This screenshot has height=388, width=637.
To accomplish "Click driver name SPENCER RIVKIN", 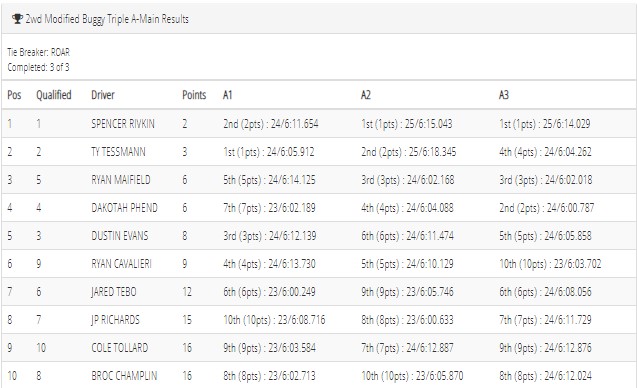I will click(x=123, y=124).
